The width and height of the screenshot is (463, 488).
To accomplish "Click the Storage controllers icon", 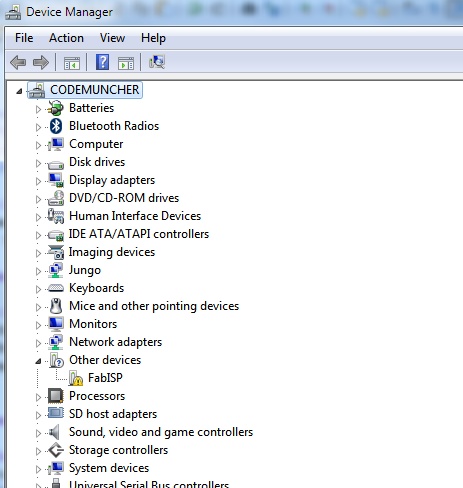I will (x=56, y=450).
